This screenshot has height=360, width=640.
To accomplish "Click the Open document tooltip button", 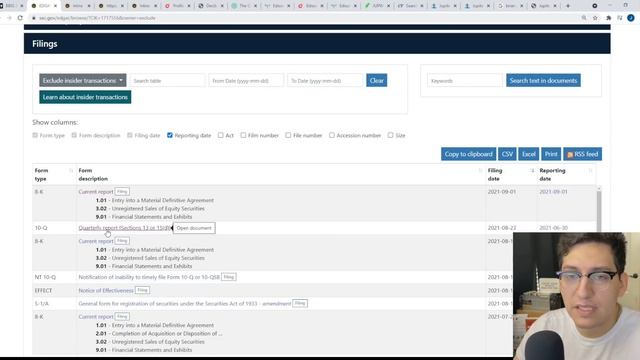I will coord(194,228).
